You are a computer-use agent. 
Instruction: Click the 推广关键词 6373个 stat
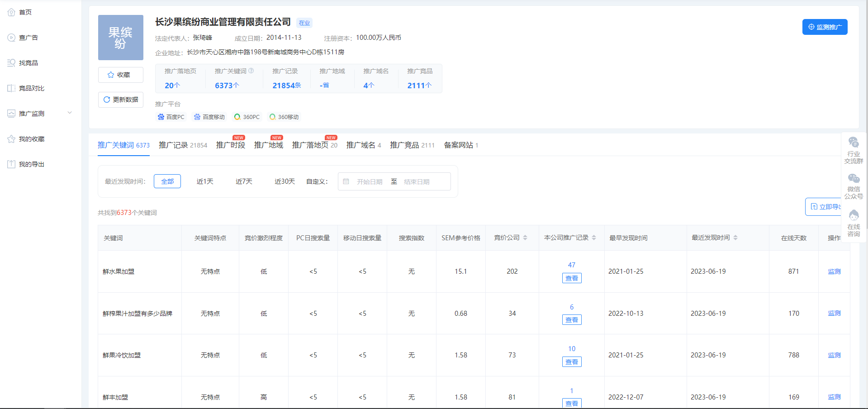tap(234, 78)
